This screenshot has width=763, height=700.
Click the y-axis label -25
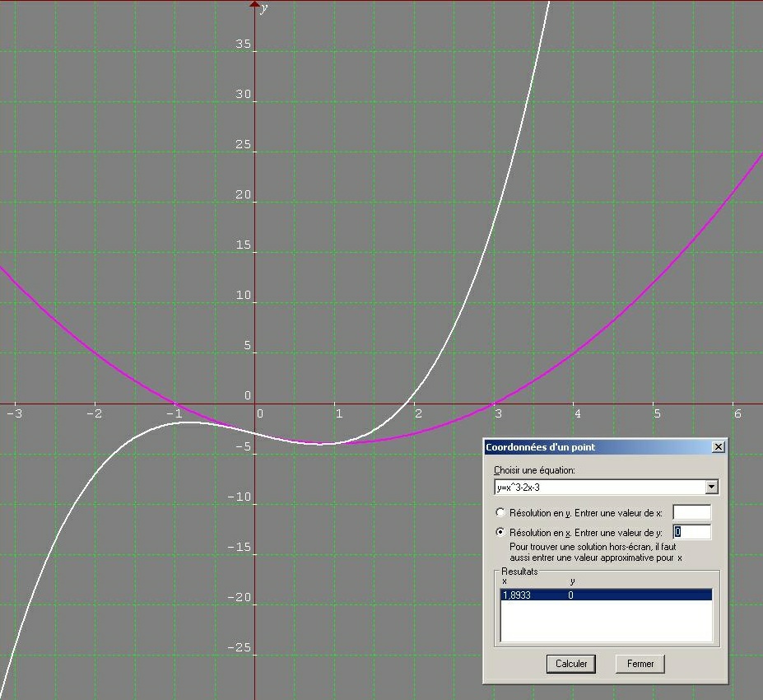click(x=240, y=648)
